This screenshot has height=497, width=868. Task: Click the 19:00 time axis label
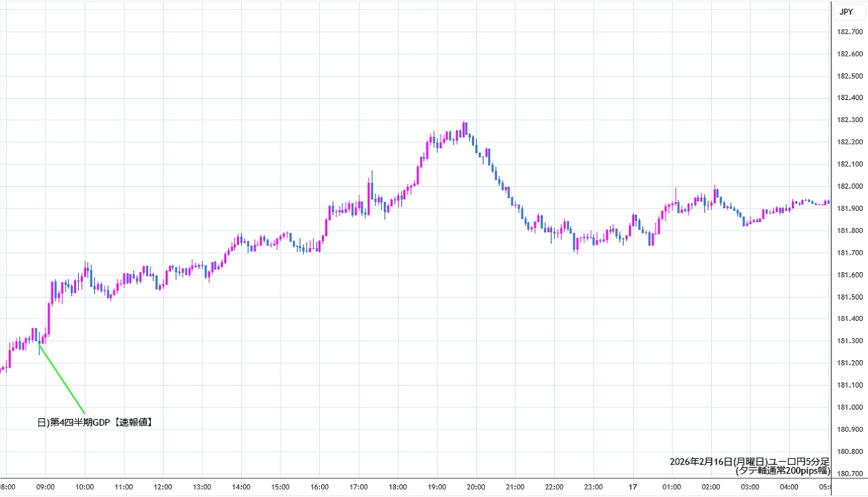437,487
